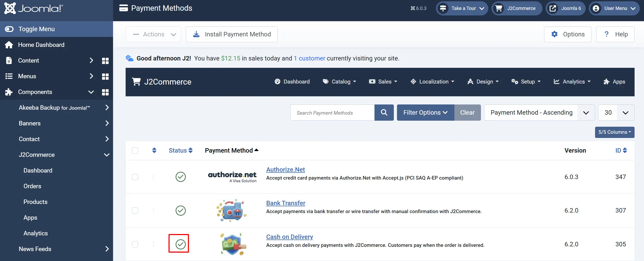Open the User Menu dropdown
This screenshot has height=261, width=644.
614,8
